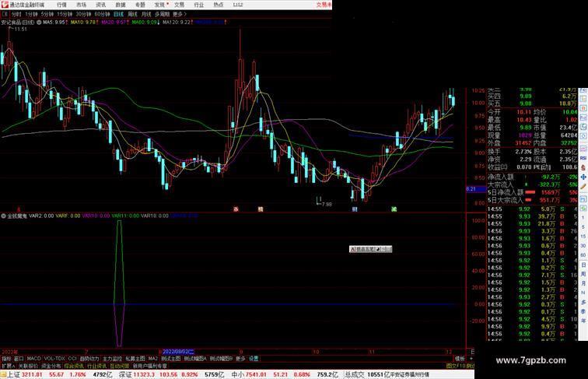588x379 pixels.
Task: Select the 趋势动力 indicator tab
Action: (89, 359)
